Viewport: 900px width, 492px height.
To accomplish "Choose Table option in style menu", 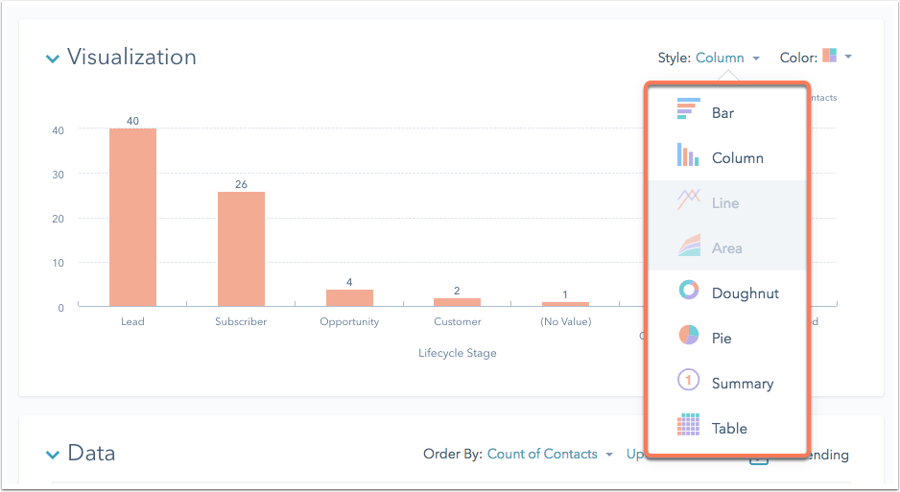I will [729, 428].
